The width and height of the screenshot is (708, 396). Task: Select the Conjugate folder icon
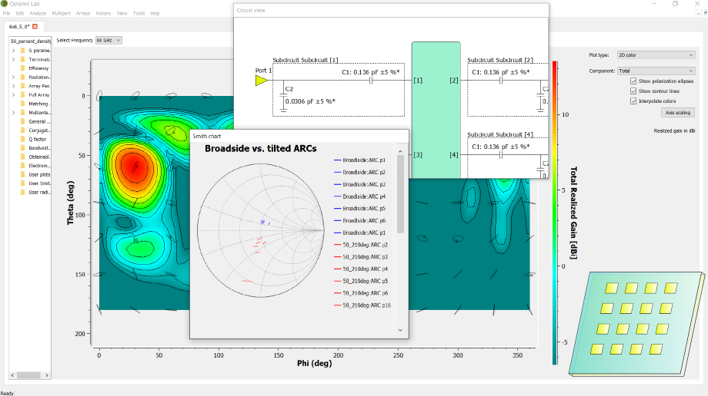[23, 130]
